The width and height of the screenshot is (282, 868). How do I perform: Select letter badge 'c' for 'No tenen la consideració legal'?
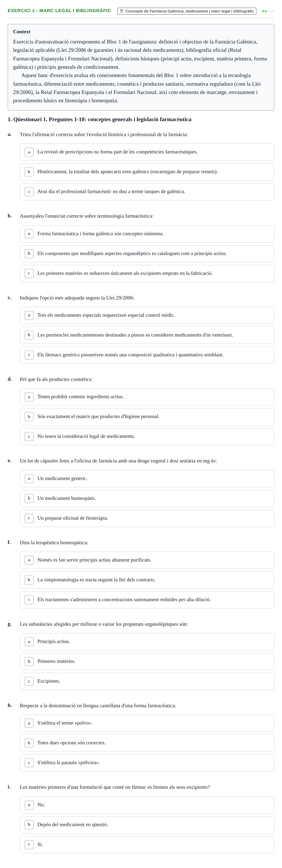(29, 436)
